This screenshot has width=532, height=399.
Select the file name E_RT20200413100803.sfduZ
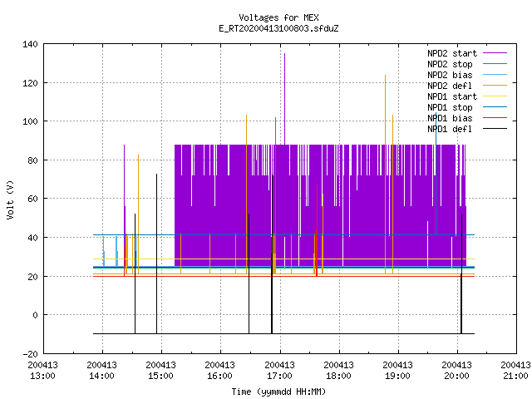pyautogui.click(x=278, y=28)
